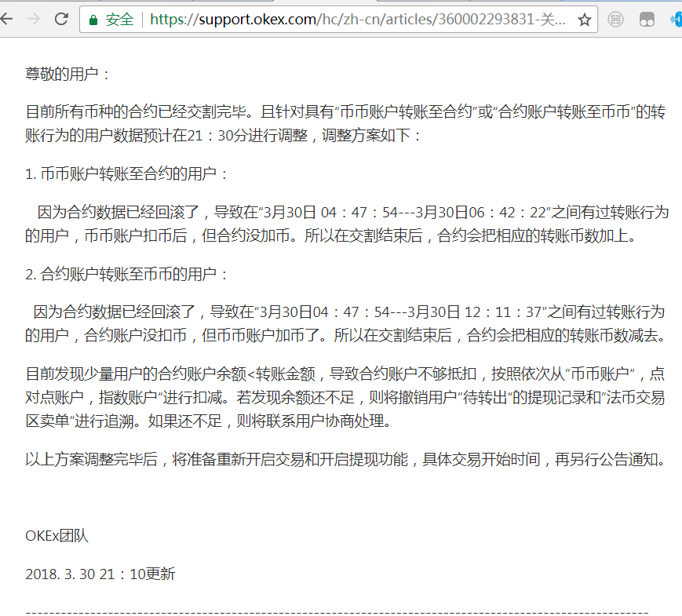Bookmark this page with the star icon

point(584,20)
